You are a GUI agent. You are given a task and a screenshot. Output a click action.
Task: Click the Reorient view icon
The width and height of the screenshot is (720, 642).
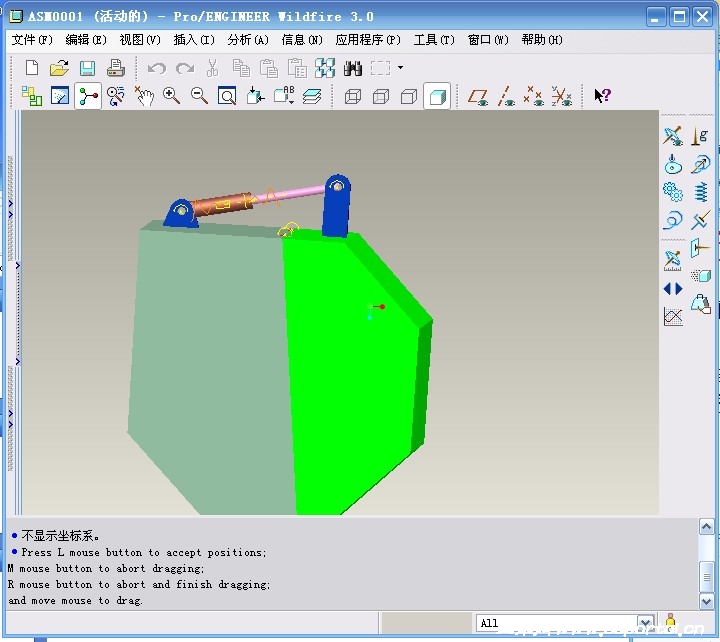coord(255,96)
